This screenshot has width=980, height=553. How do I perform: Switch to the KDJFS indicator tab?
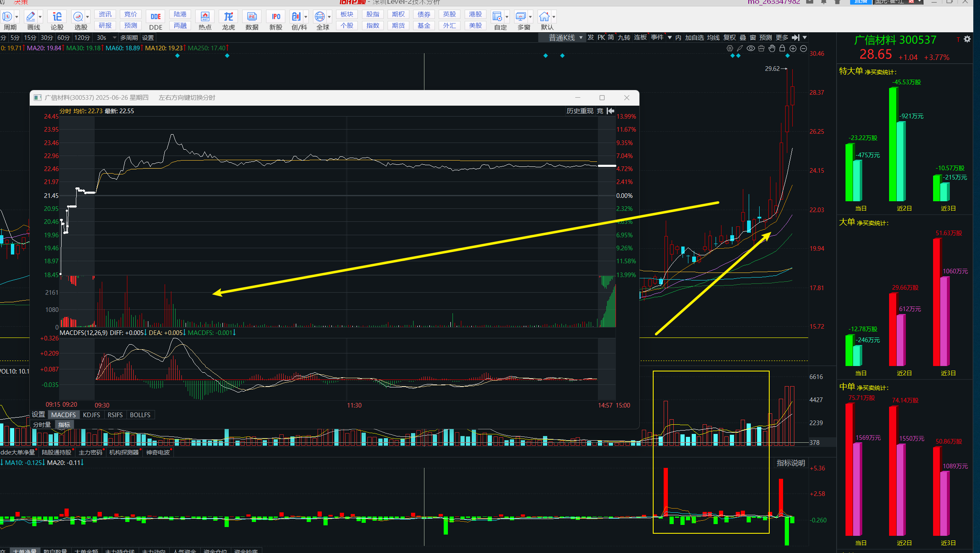[91, 415]
